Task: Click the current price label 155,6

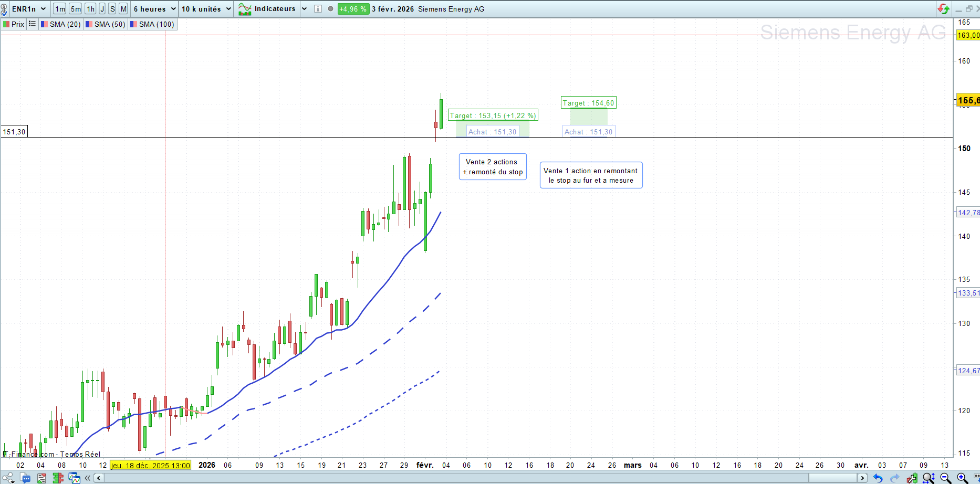Action: [x=968, y=100]
